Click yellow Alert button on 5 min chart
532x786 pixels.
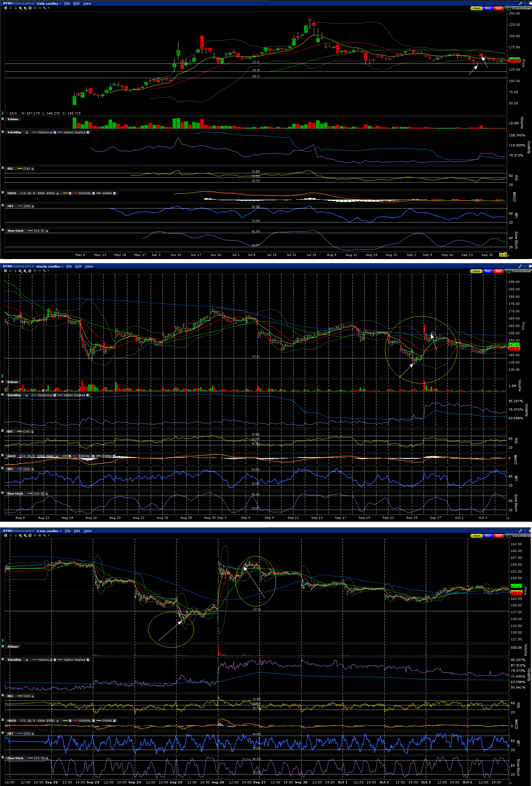point(477,536)
